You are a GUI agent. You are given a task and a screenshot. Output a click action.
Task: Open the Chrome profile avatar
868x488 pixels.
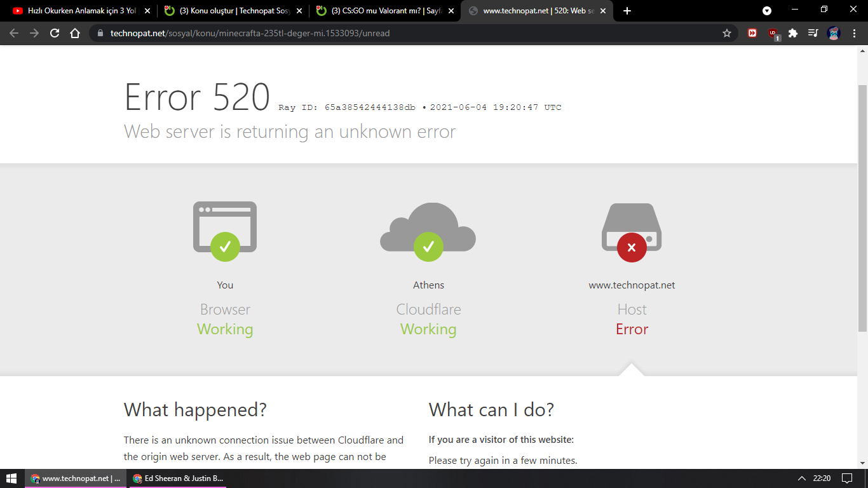coord(834,33)
